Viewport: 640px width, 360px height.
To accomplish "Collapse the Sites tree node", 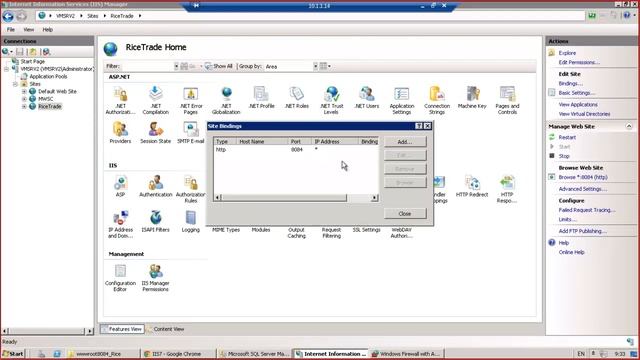I will pyautogui.click(x=15, y=84).
